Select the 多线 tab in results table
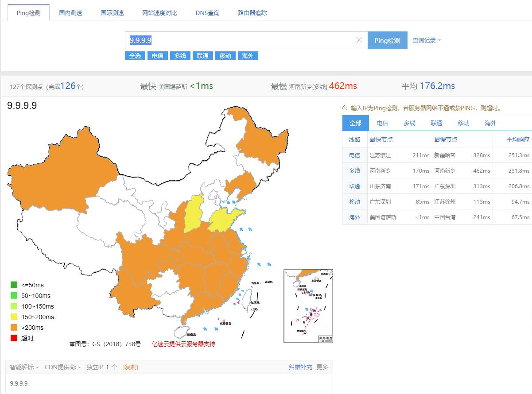The image size is (532, 394). [409, 123]
